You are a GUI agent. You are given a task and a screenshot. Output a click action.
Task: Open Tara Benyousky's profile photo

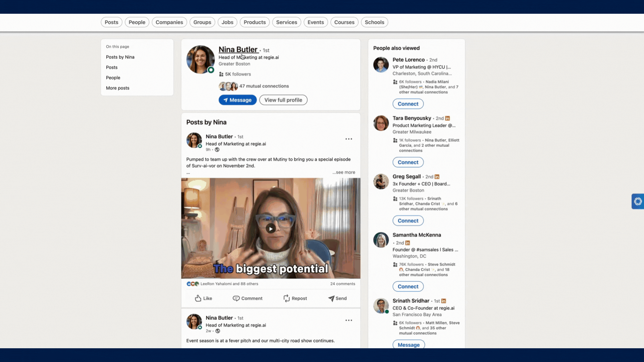(381, 123)
